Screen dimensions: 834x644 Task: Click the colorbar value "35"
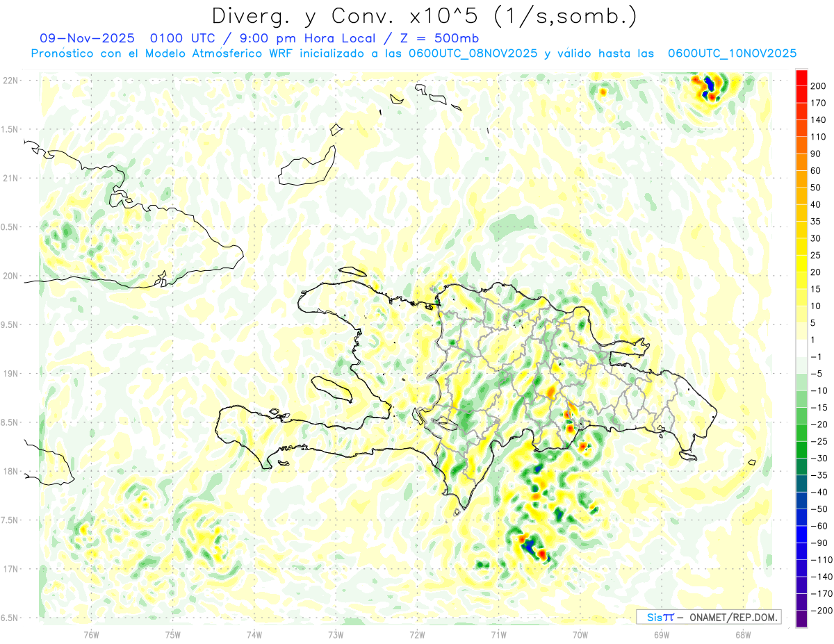816,222
